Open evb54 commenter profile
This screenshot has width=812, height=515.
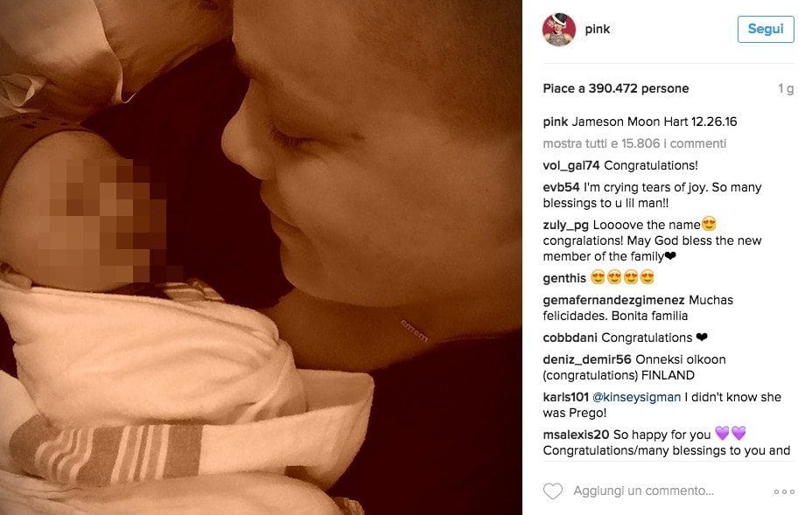click(x=561, y=187)
